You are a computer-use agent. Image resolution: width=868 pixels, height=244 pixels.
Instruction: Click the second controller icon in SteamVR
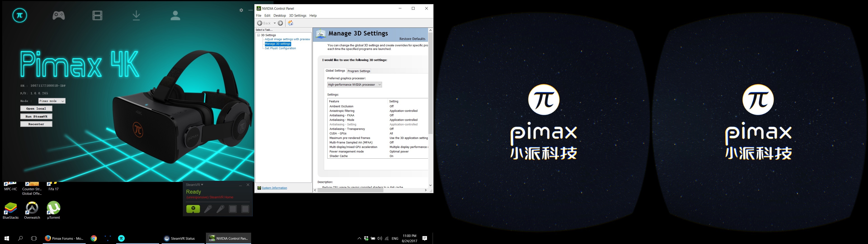(220, 209)
